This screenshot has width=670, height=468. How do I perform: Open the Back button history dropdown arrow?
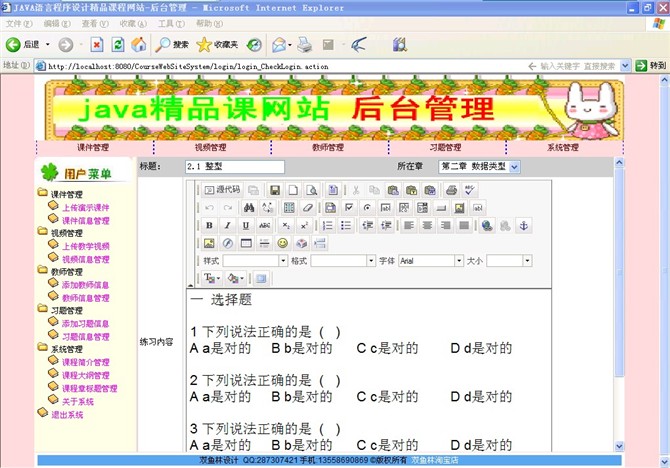click(48, 44)
